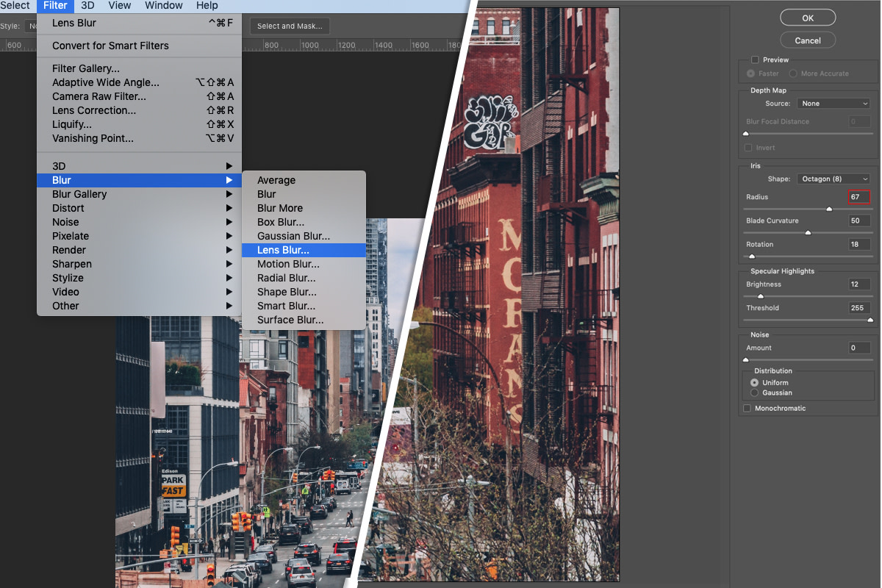Viewport: 882px width, 588px height.
Task: Click the Blur Focal Distance field
Action: pos(859,122)
